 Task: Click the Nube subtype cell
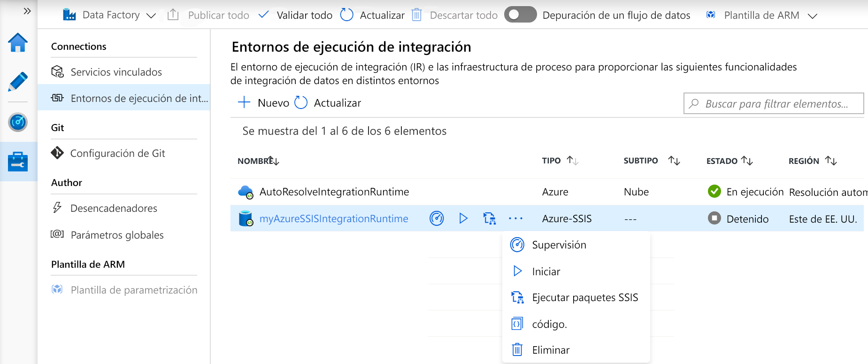coord(636,192)
